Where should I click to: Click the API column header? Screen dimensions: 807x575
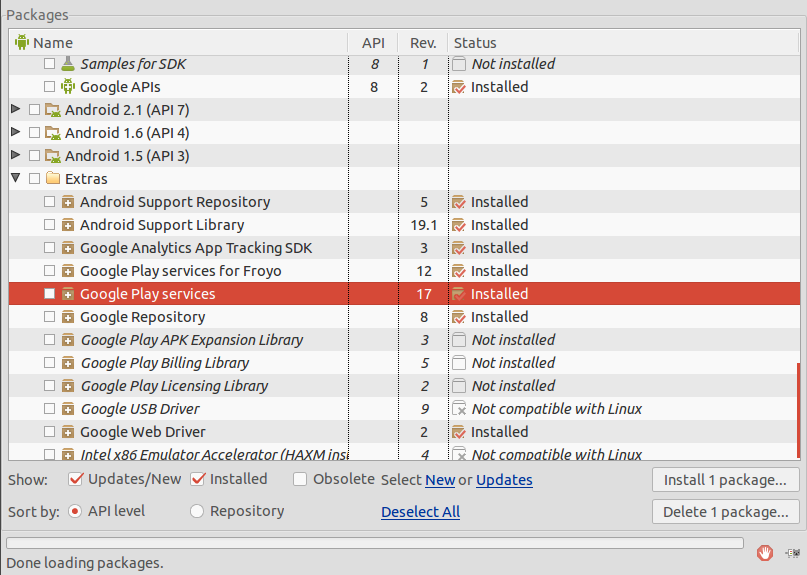373,43
